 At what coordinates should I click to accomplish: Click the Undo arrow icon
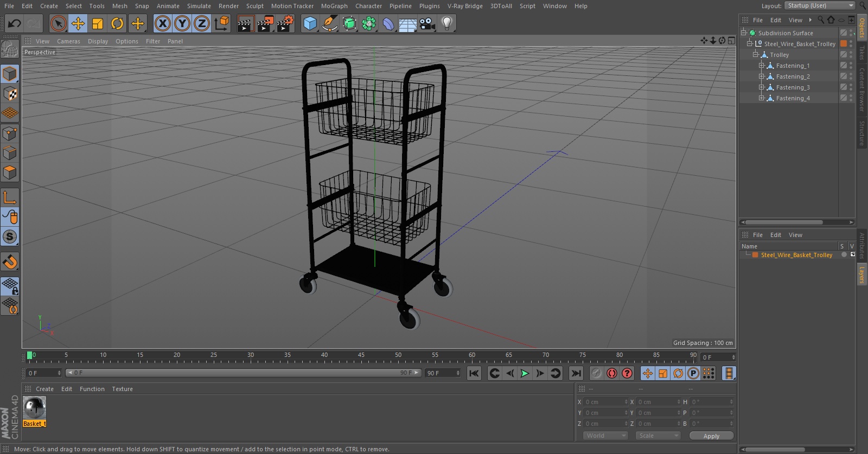coord(14,23)
